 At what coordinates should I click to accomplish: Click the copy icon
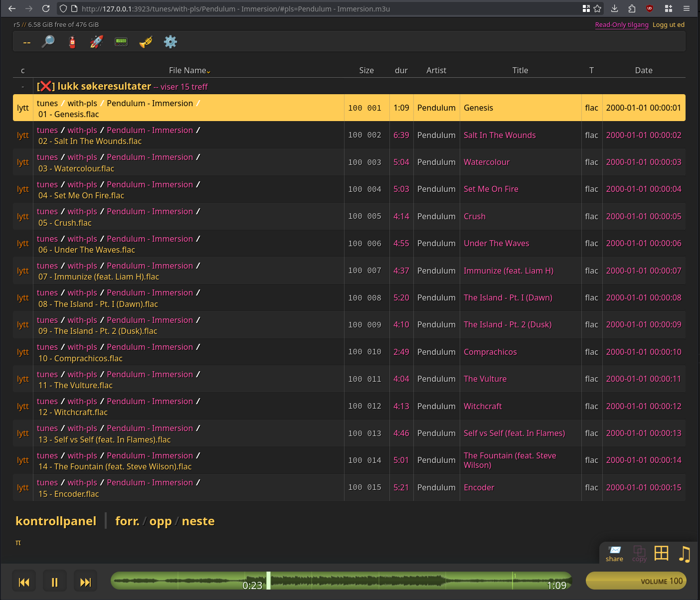[639, 553]
